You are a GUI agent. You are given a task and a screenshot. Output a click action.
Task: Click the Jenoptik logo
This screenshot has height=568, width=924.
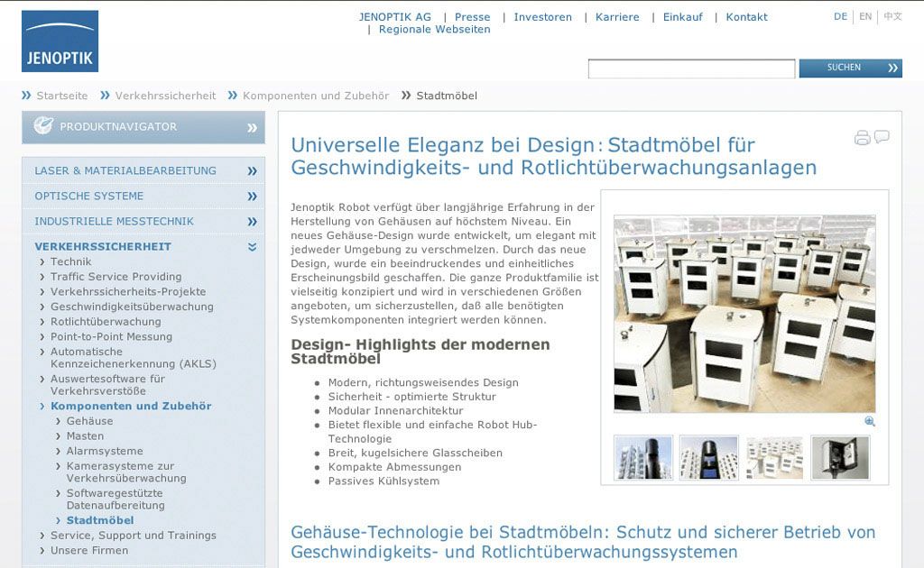coord(60,41)
